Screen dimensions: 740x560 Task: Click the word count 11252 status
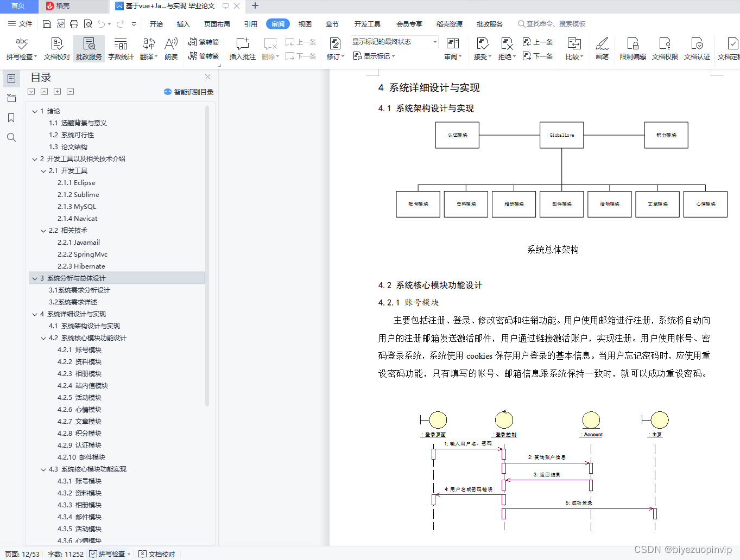[66, 554]
